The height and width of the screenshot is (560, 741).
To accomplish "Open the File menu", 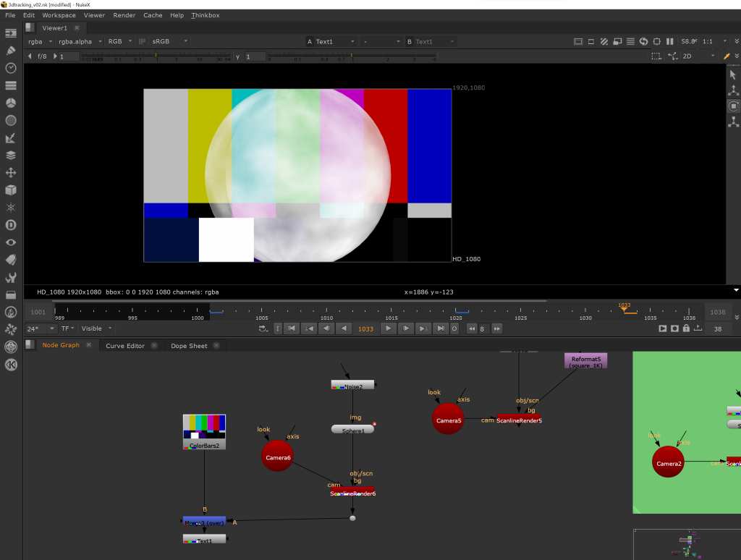I will pos(10,15).
